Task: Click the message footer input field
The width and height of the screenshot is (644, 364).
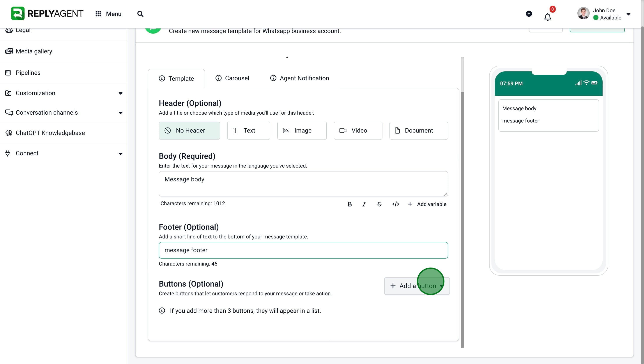Action: tap(303, 250)
